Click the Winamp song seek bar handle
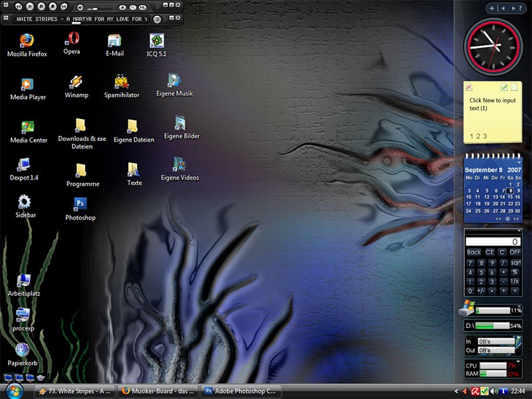Viewport: 532px width, 399px height. pyautogui.click(x=76, y=23)
